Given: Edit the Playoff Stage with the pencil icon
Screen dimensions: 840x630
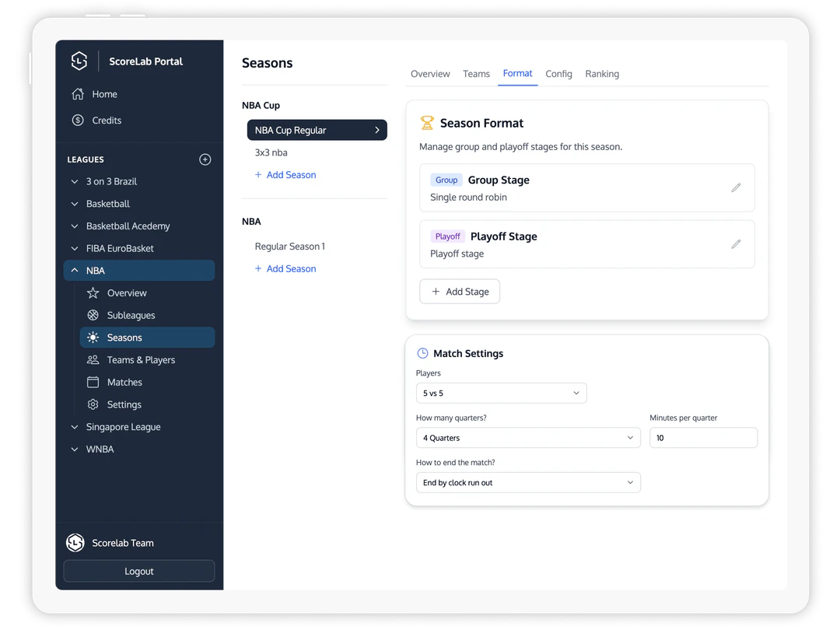Looking at the screenshot, I should click(x=736, y=243).
